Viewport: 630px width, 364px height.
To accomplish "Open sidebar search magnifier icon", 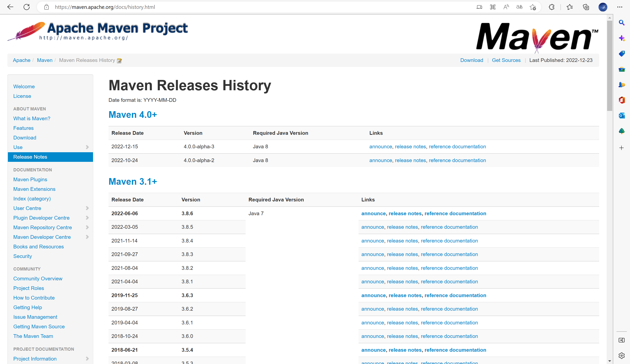I will click(x=621, y=23).
